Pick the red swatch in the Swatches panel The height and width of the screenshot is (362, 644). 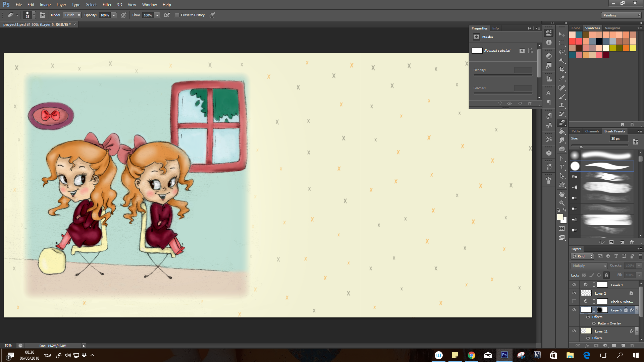pyautogui.click(x=573, y=41)
